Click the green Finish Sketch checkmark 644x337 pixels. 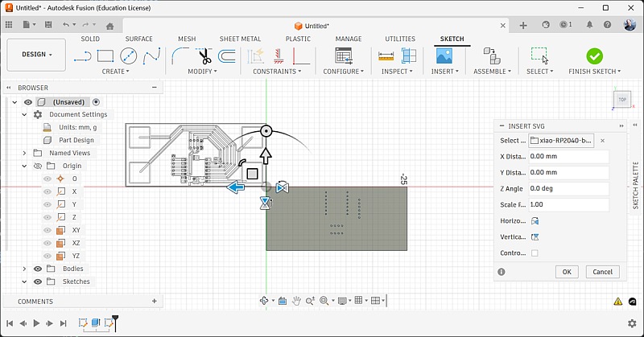(594, 56)
